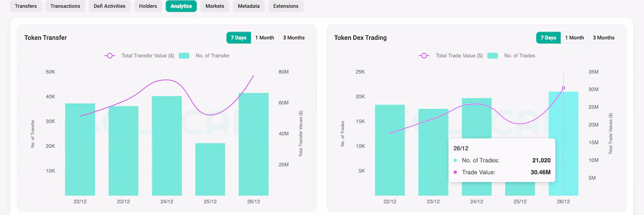644x215 pixels.
Task: Switch to the Transactions tab
Action: (65, 6)
